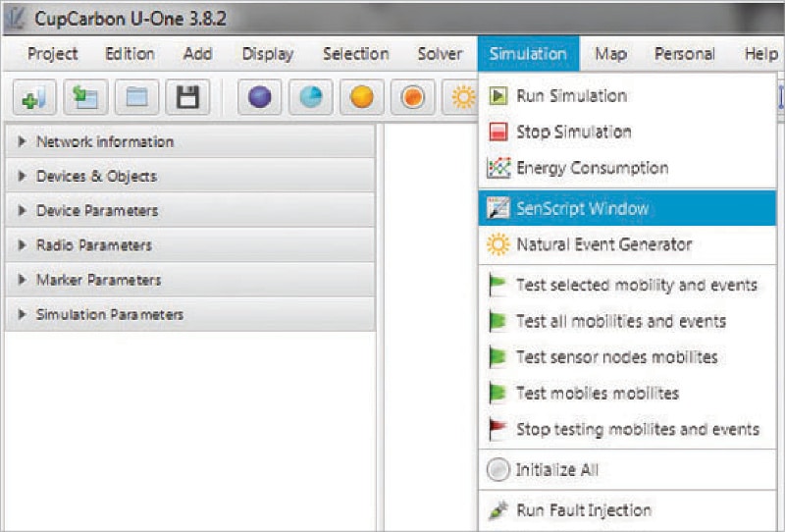Click the Devices & Objects panel label

point(96,177)
